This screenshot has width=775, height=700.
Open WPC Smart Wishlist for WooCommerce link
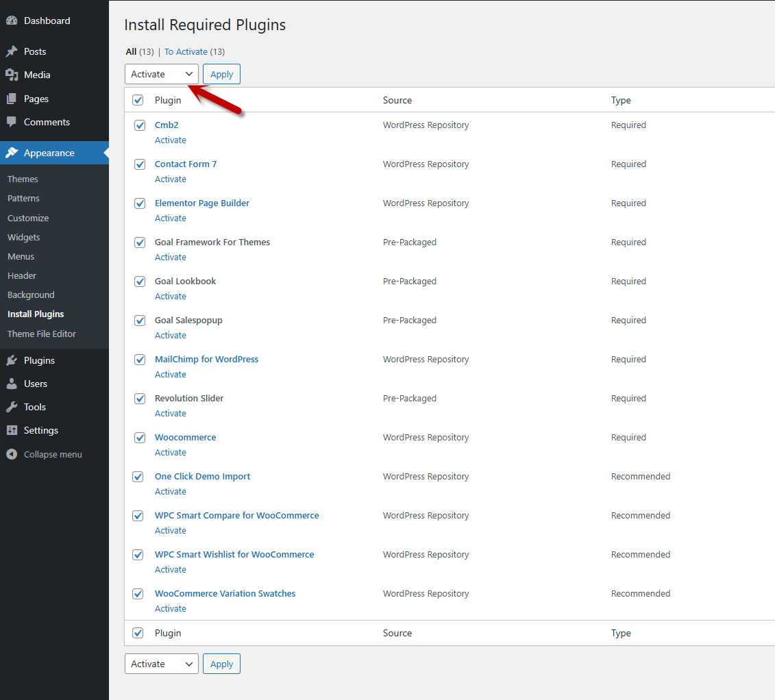point(234,554)
